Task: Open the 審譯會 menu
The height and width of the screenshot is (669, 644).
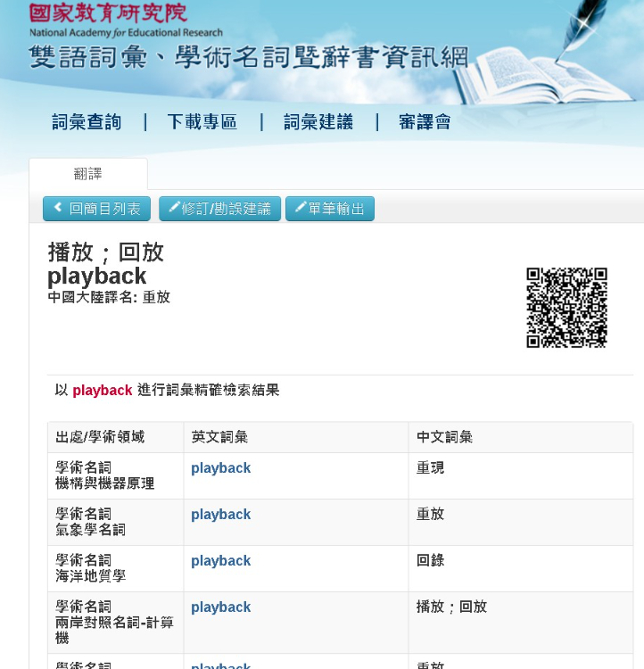Action: 425,122
